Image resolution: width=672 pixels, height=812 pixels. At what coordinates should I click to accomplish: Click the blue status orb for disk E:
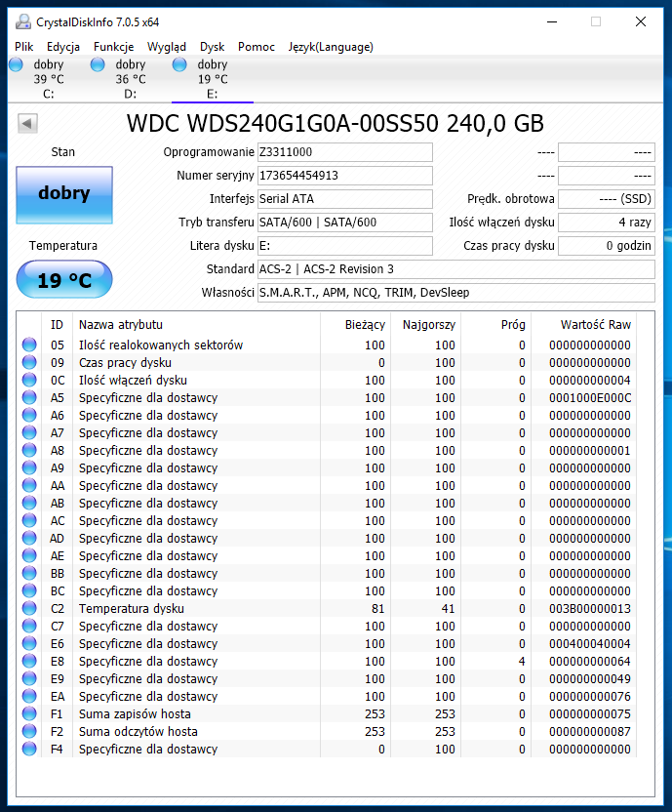click(x=179, y=64)
